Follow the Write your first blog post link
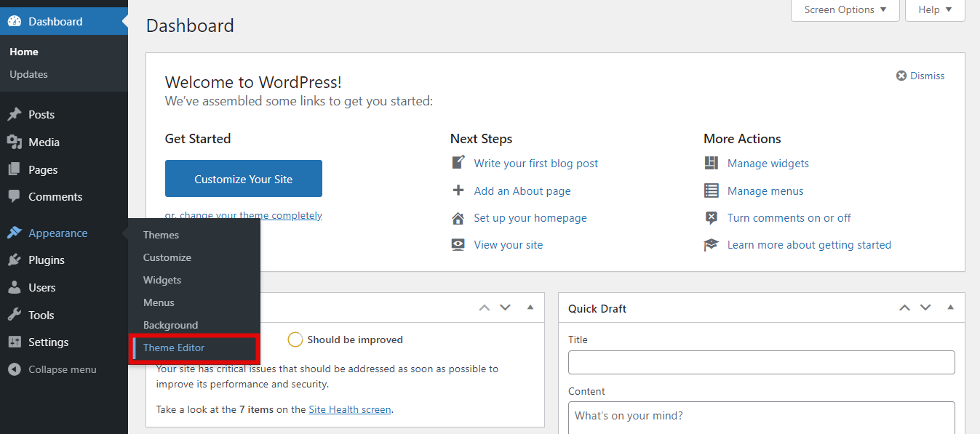Image resolution: width=980 pixels, height=434 pixels. (x=535, y=164)
